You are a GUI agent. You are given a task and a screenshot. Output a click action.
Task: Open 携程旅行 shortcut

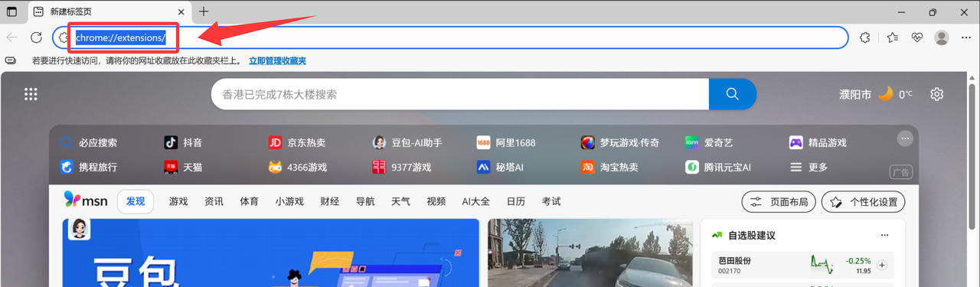point(89,167)
